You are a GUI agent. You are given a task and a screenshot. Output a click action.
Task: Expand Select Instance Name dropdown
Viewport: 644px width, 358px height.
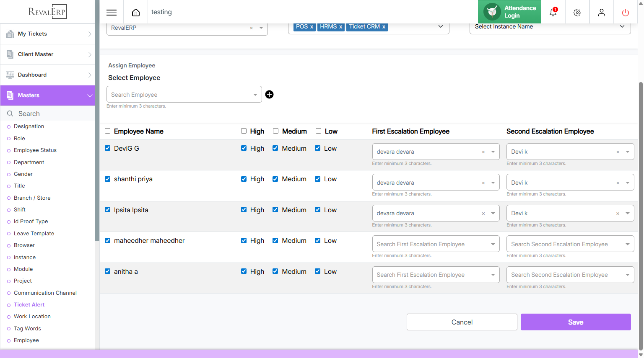[x=550, y=27]
